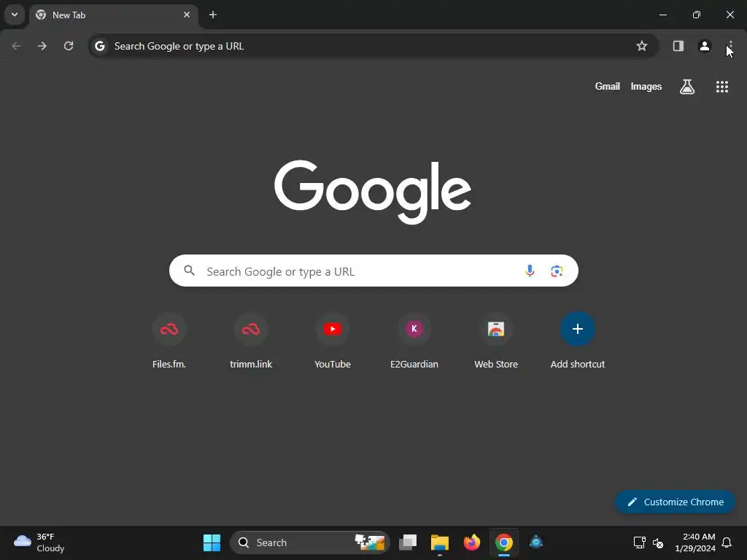The width and height of the screenshot is (747, 560).
Task: Open the blue gear app icon right of Chrome
Action: click(x=536, y=542)
